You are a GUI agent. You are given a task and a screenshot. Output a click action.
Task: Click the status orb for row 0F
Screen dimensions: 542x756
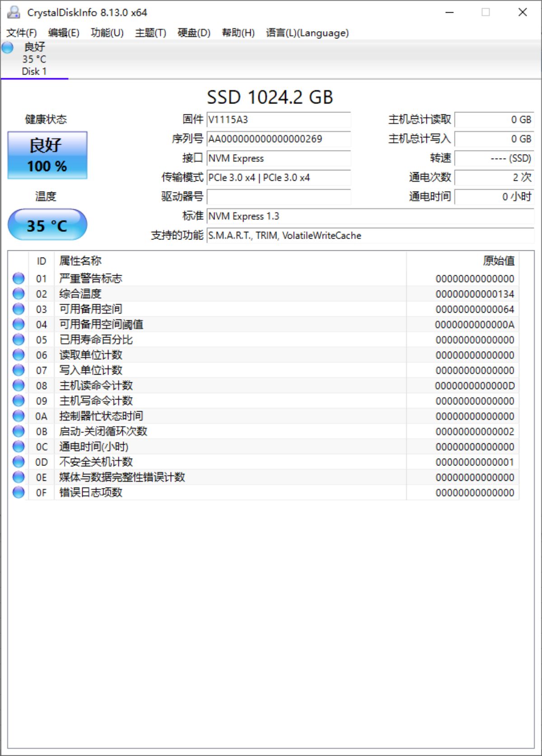(x=19, y=493)
